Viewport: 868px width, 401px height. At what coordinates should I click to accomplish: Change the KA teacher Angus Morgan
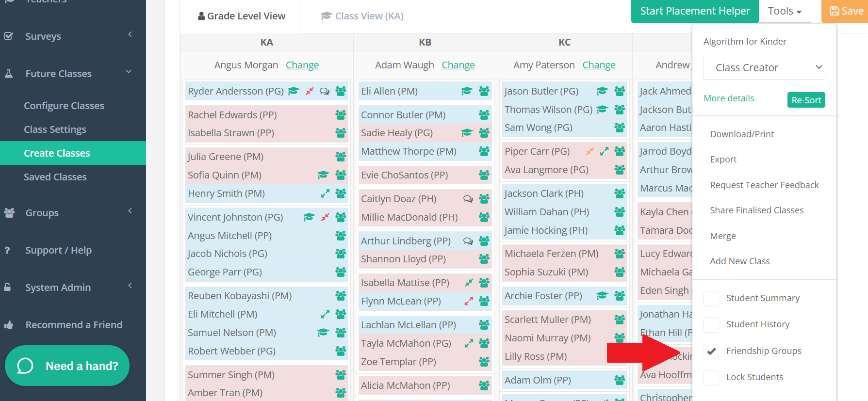(302, 65)
